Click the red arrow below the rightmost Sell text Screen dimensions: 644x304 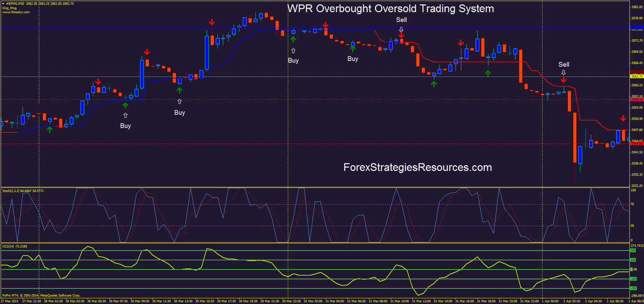(x=564, y=79)
